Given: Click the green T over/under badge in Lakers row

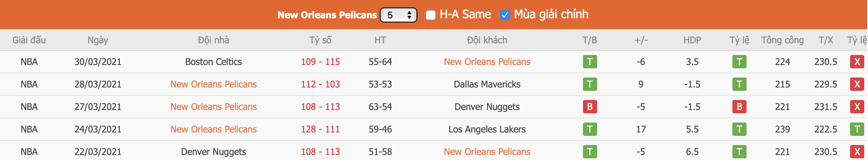Looking at the screenshot, I should (x=857, y=129).
